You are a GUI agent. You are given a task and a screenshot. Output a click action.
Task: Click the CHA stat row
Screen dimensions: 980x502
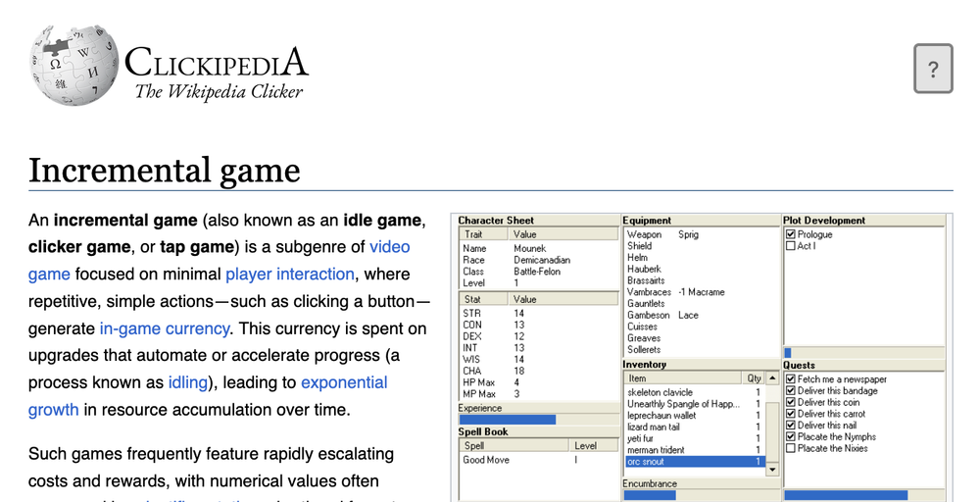pyautogui.click(x=539, y=371)
